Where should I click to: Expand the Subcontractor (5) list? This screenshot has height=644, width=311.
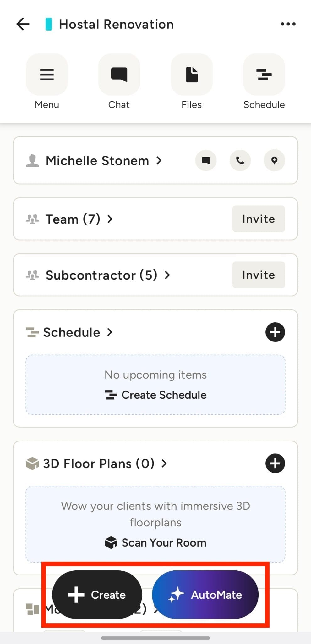107,275
